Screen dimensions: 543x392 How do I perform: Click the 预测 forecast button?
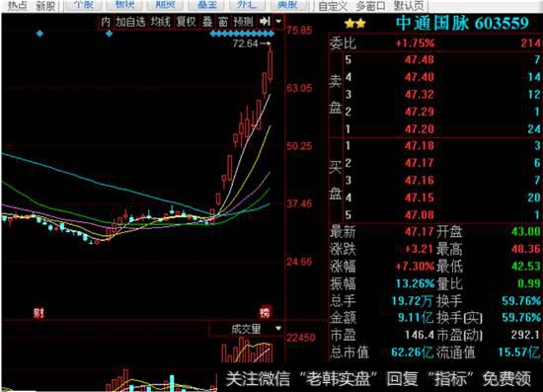[x=243, y=22]
